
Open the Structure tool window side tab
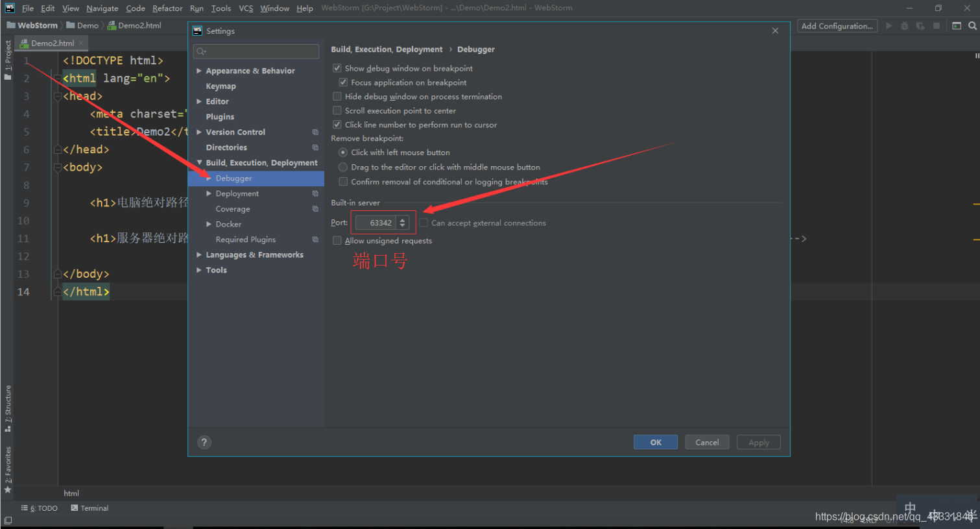pyautogui.click(x=8, y=408)
